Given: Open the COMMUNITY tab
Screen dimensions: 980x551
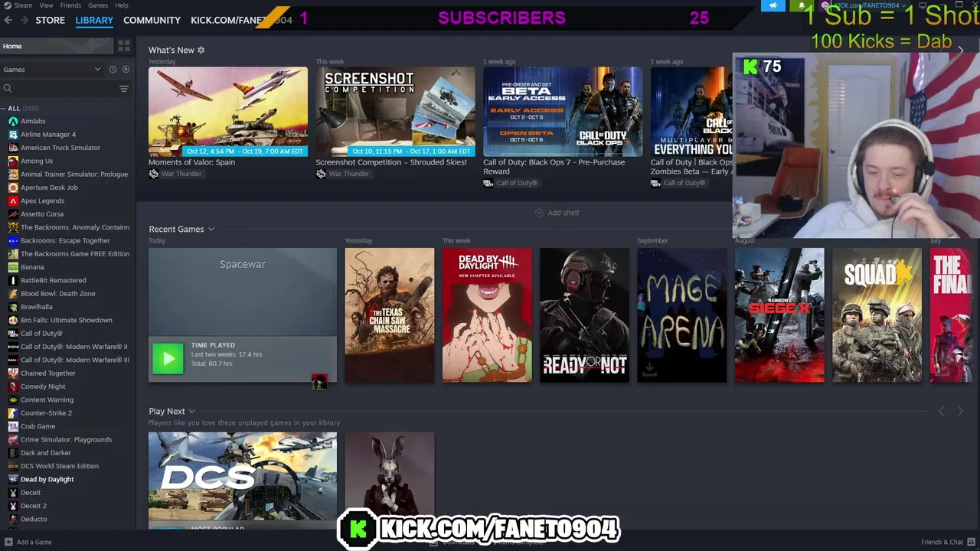Looking at the screenshot, I should pos(152,20).
